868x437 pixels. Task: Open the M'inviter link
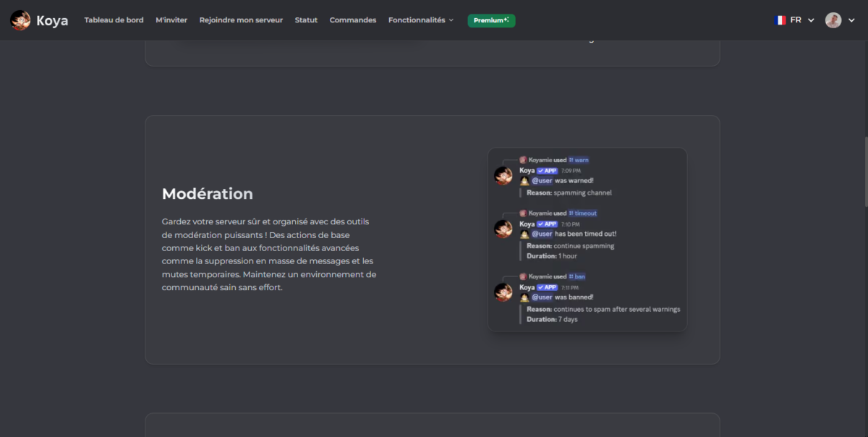(x=171, y=20)
